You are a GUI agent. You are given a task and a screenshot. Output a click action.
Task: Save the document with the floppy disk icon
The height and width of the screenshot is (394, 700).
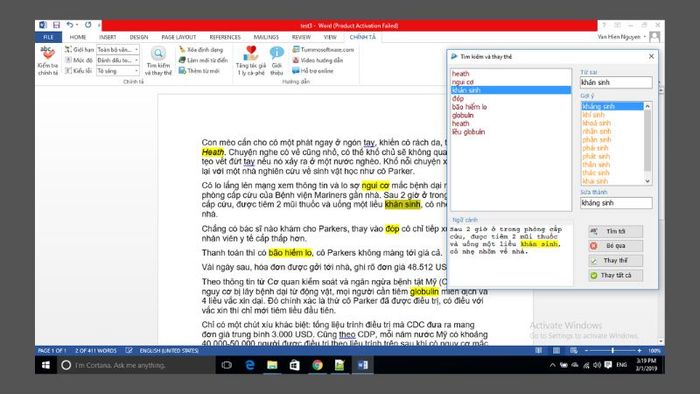56,25
